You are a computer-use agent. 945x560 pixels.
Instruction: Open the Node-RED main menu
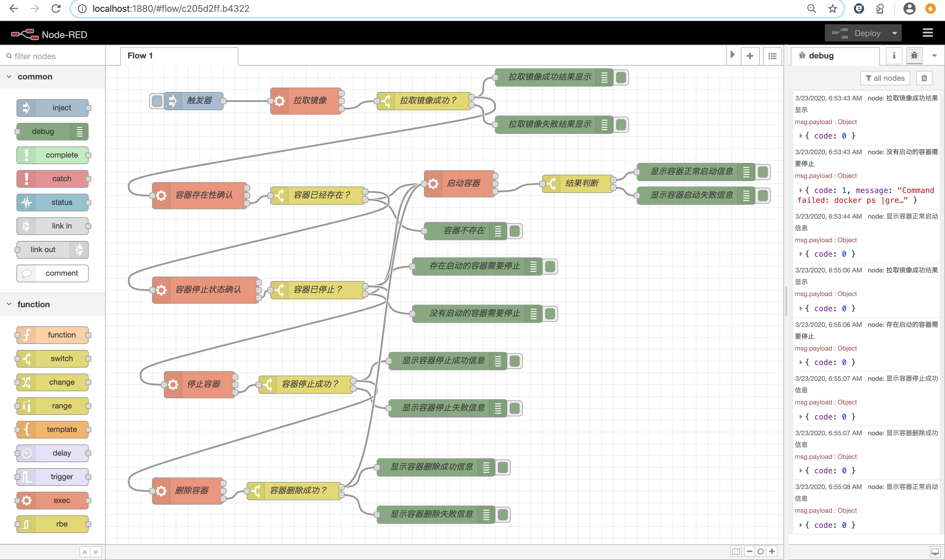[x=928, y=32]
